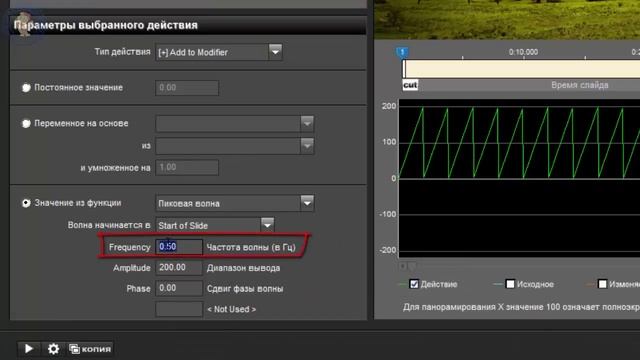Click the slide preview thumbnail image
This screenshot has height=360, width=640.
pyautogui.click(x=507, y=20)
